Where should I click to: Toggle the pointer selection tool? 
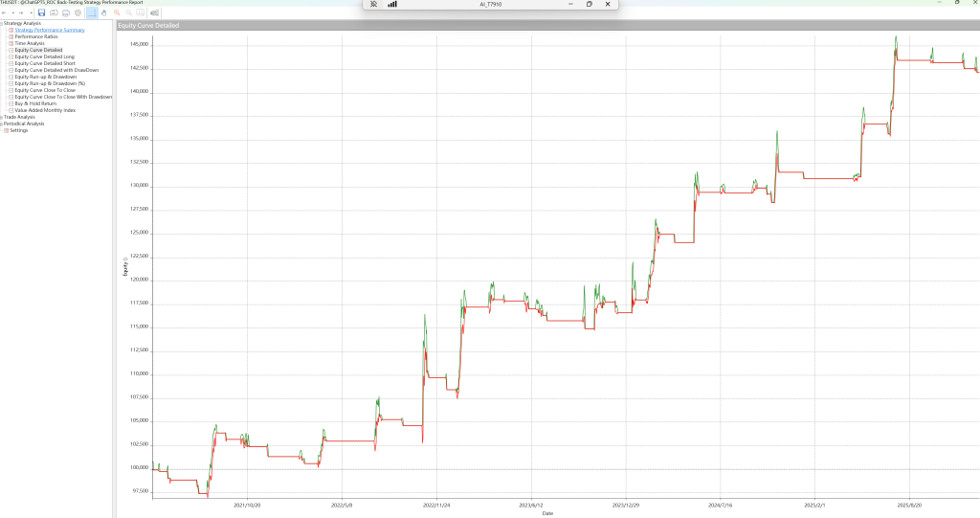click(92, 12)
